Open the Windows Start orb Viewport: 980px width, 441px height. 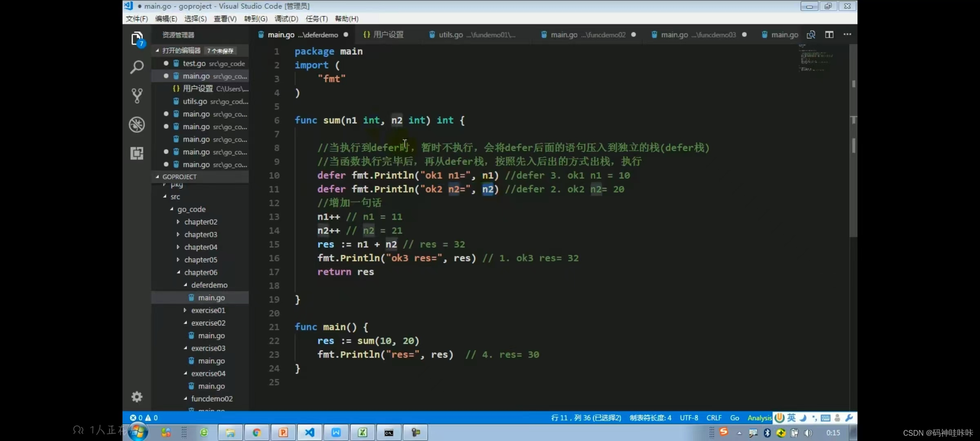(138, 432)
